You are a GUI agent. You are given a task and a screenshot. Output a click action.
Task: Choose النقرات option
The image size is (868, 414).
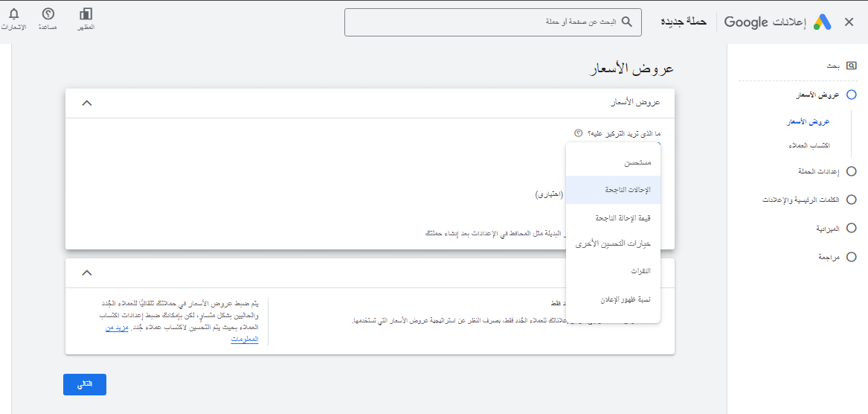614,272
